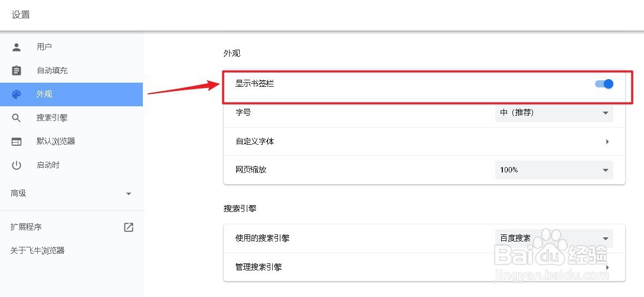This screenshot has height=297, width=644.
Task: Click the appearance palette icon
Action: tap(17, 94)
